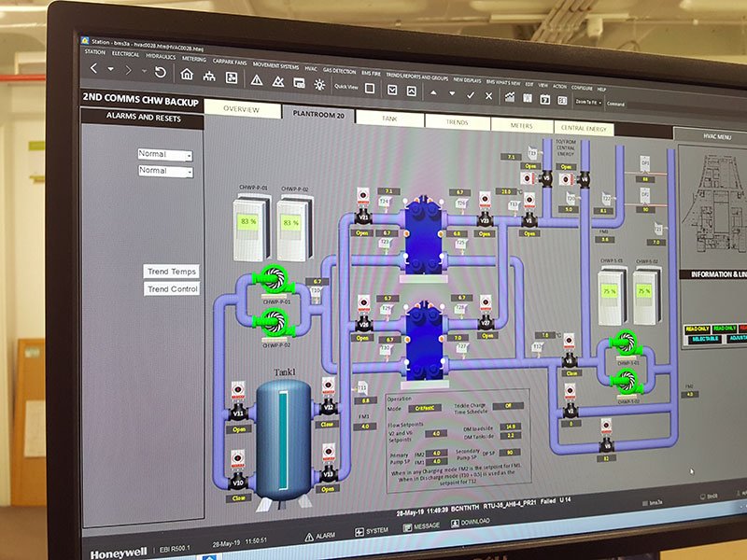Confirm with the checkmark toolbar icon
Image resolution: width=747 pixels, height=560 pixels.
(x=471, y=95)
